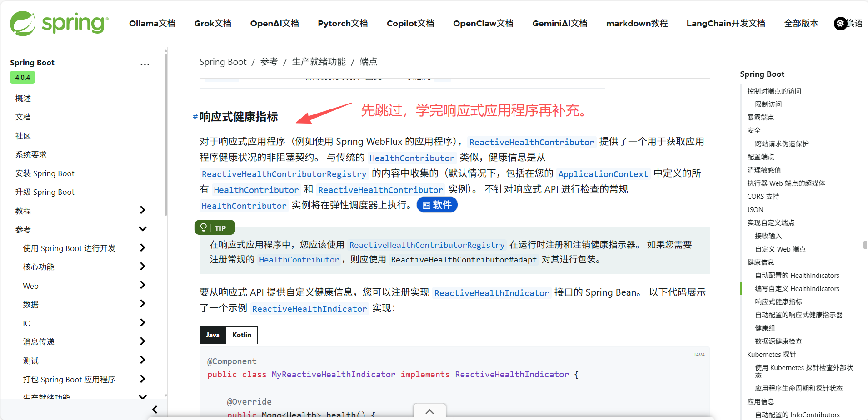Open LangChain开发文档 in the top navigation

click(x=726, y=23)
